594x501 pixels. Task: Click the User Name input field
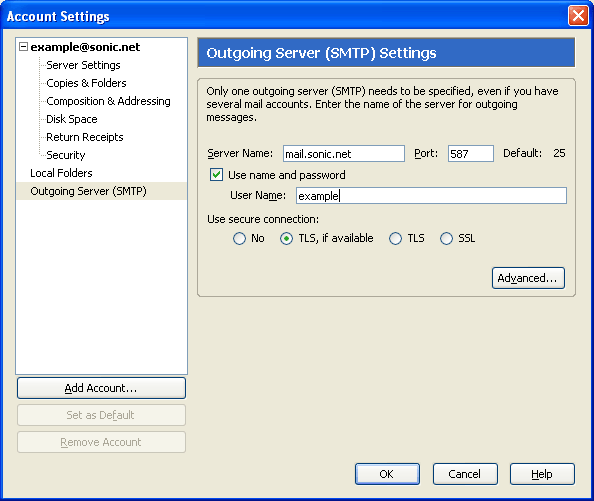[431, 196]
